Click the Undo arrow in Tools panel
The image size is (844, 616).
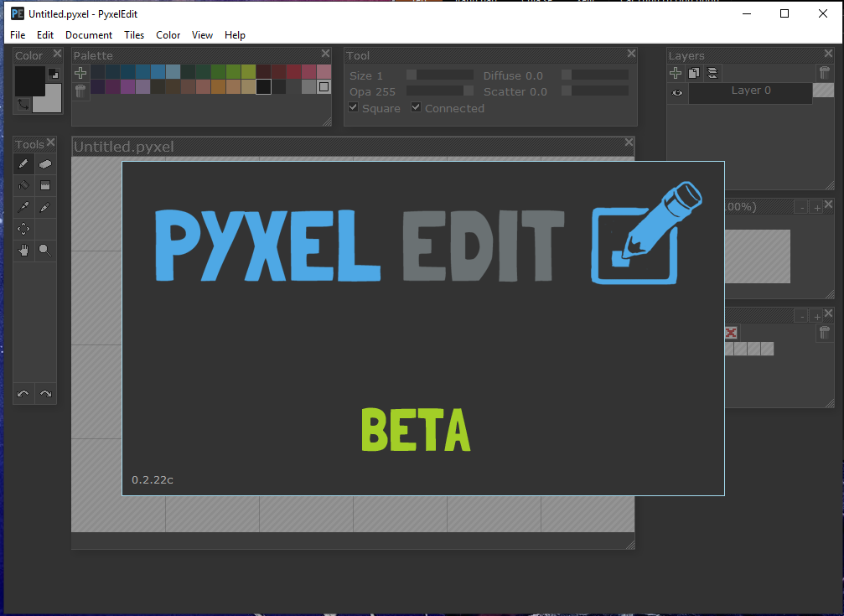click(x=23, y=393)
